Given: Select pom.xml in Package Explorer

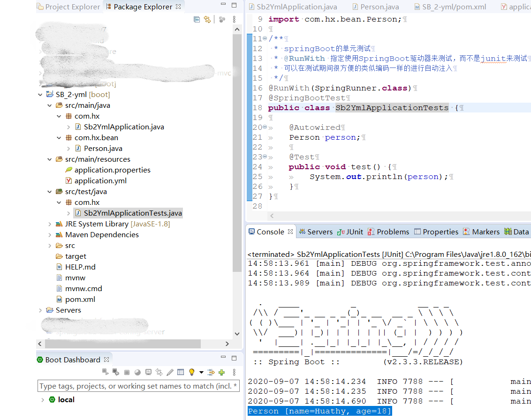Looking at the screenshot, I should pyautogui.click(x=76, y=300).
